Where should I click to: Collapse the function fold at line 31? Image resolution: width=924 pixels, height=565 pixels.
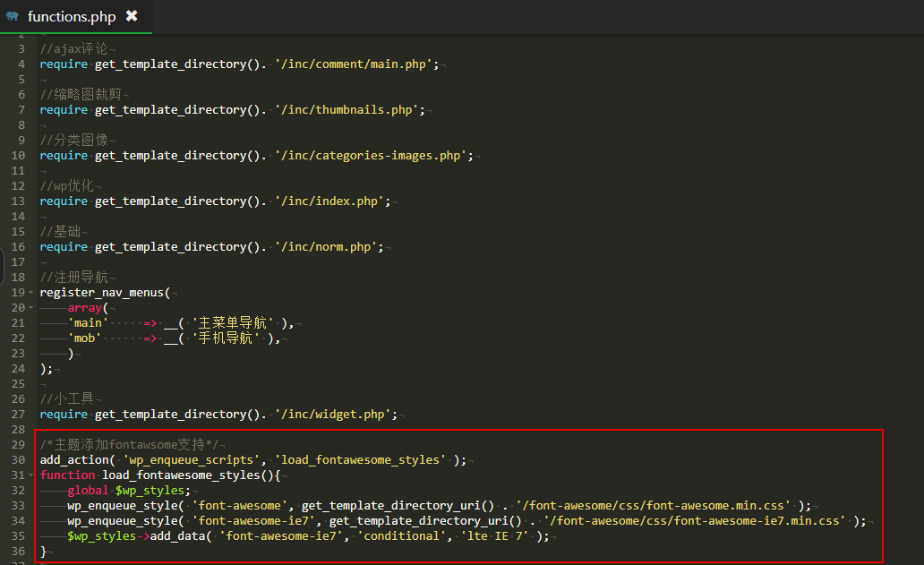(x=30, y=475)
